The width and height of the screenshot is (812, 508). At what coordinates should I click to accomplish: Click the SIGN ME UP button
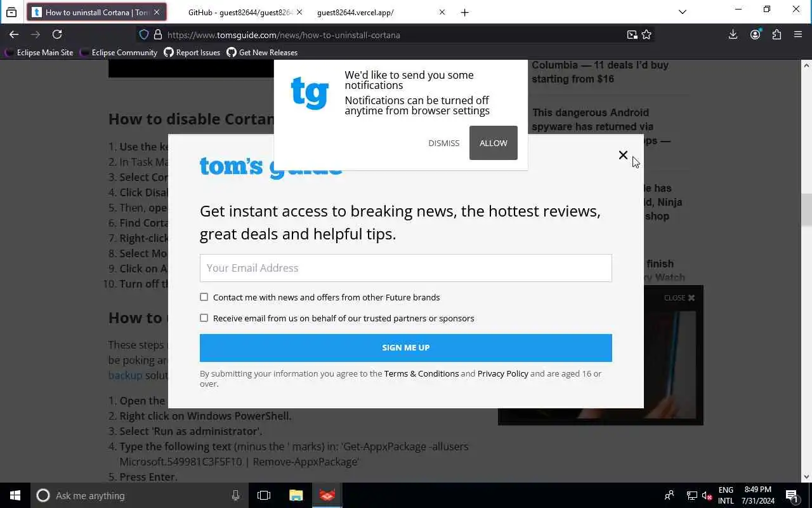[x=405, y=347]
